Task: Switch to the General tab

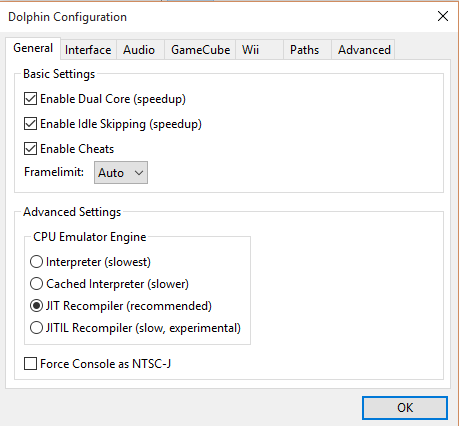Action: coord(33,48)
